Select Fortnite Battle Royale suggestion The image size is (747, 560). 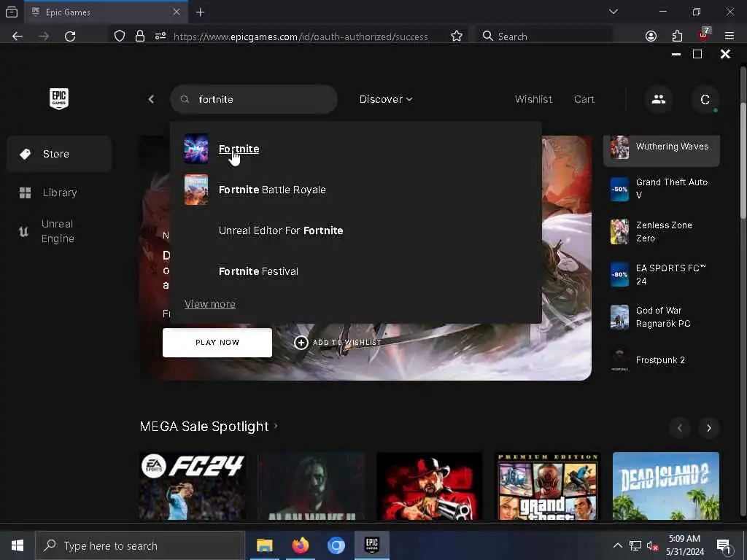(272, 190)
